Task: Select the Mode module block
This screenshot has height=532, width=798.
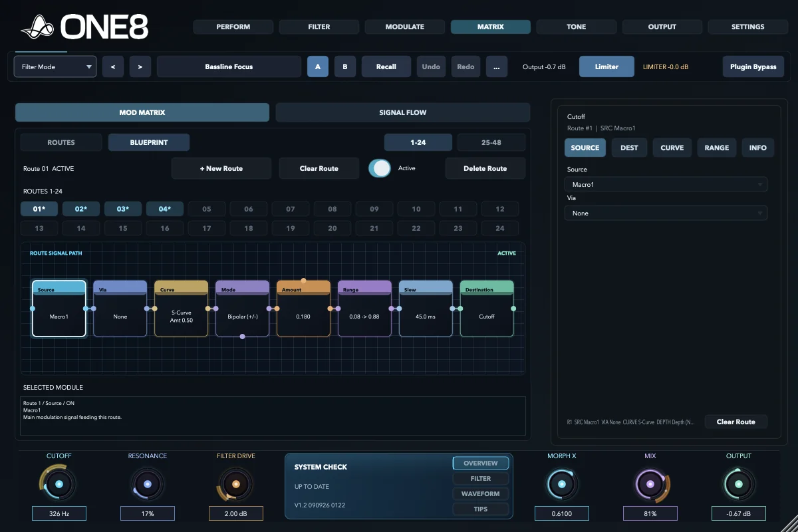Action: click(243, 309)
